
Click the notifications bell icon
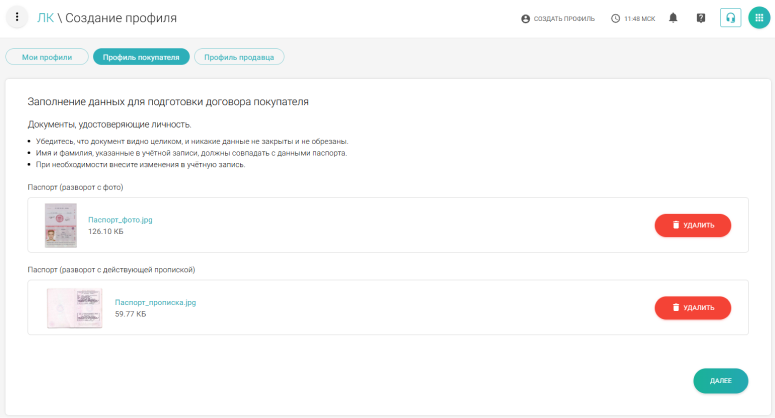tap(673, 18)
